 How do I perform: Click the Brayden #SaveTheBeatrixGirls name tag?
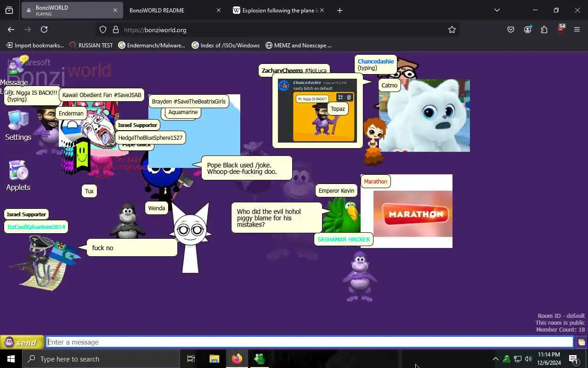(189, 102)
